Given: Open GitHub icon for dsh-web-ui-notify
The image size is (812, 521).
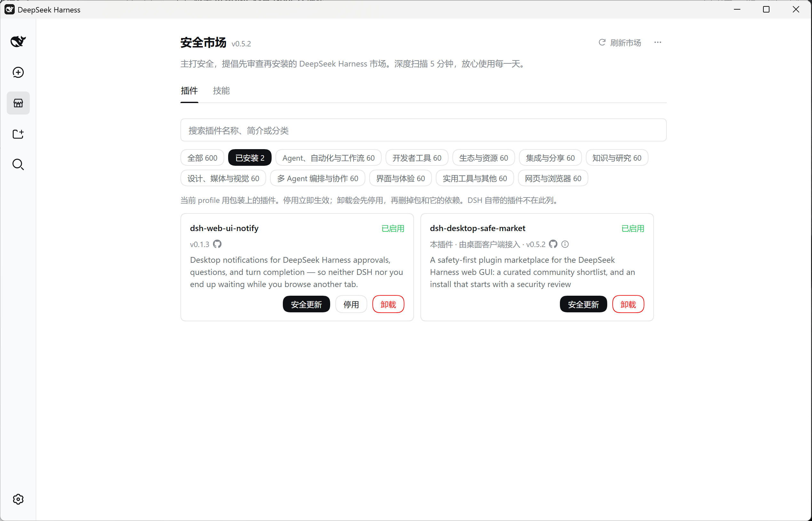Looking at the screenshot, I should (x=217, y=244).
